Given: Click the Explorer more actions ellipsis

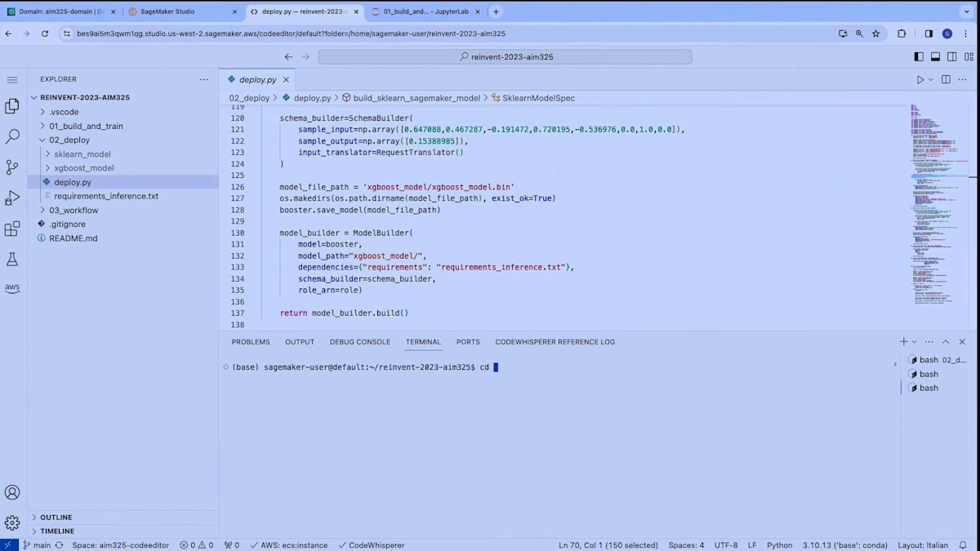Looking at the screenshot, I should tap(203, 79).
